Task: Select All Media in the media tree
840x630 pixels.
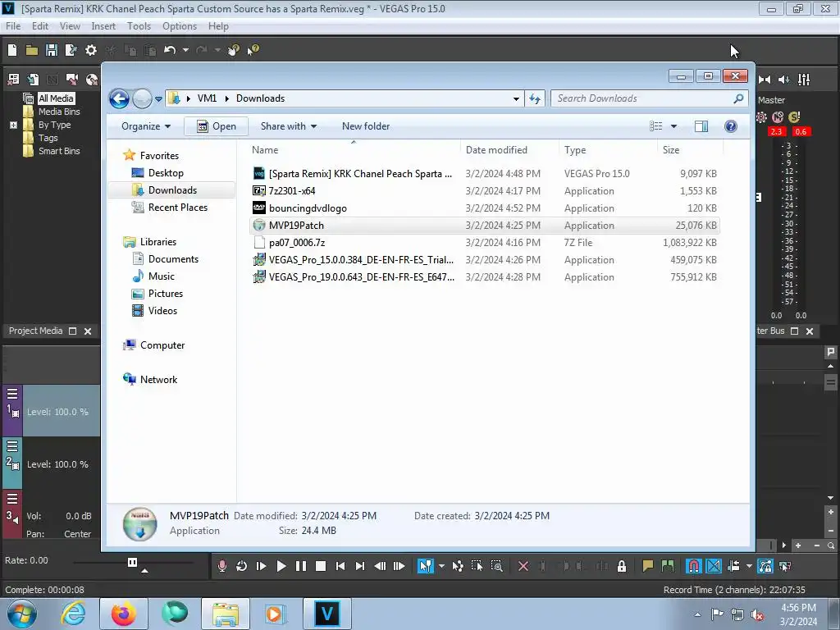Action: coord(56,98)
